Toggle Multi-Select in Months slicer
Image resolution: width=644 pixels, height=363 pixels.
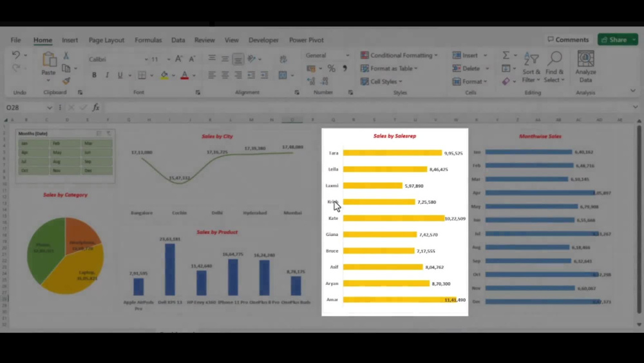(x=99, y=133)
